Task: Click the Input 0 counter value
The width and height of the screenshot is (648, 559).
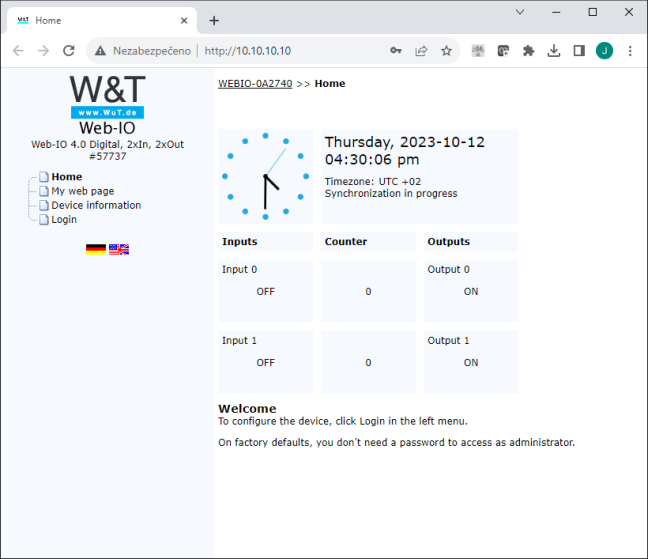Action: coord(368,292)
